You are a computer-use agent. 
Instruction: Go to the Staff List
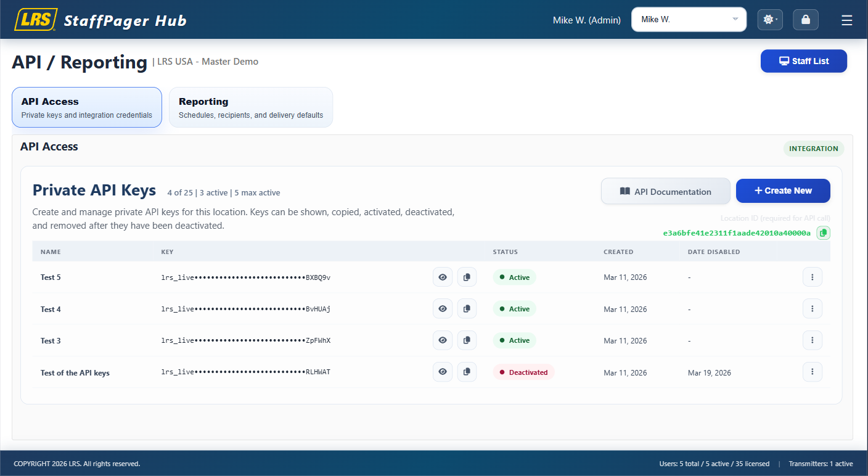803,61
